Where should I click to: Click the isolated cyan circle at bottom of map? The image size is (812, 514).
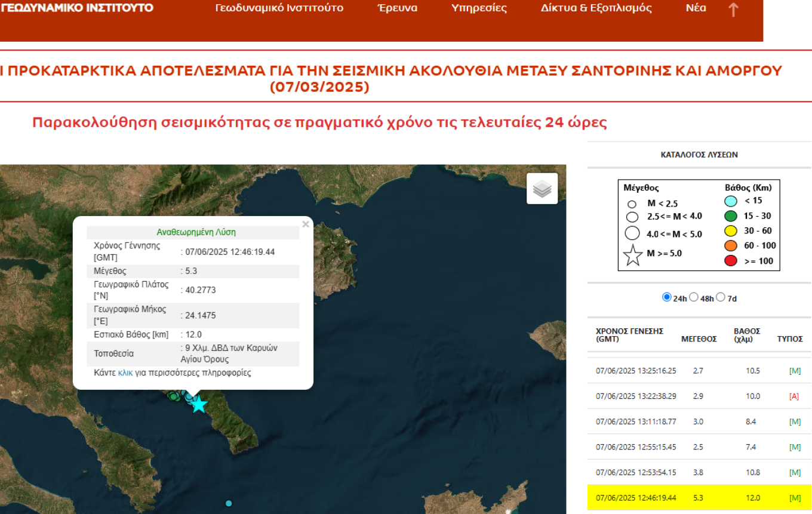228,503
